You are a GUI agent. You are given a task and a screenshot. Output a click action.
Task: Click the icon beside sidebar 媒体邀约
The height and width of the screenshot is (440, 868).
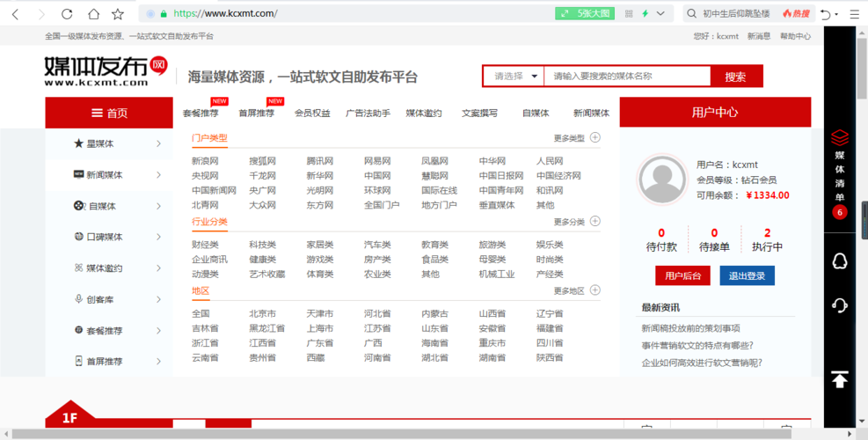(x=78, y=268)
